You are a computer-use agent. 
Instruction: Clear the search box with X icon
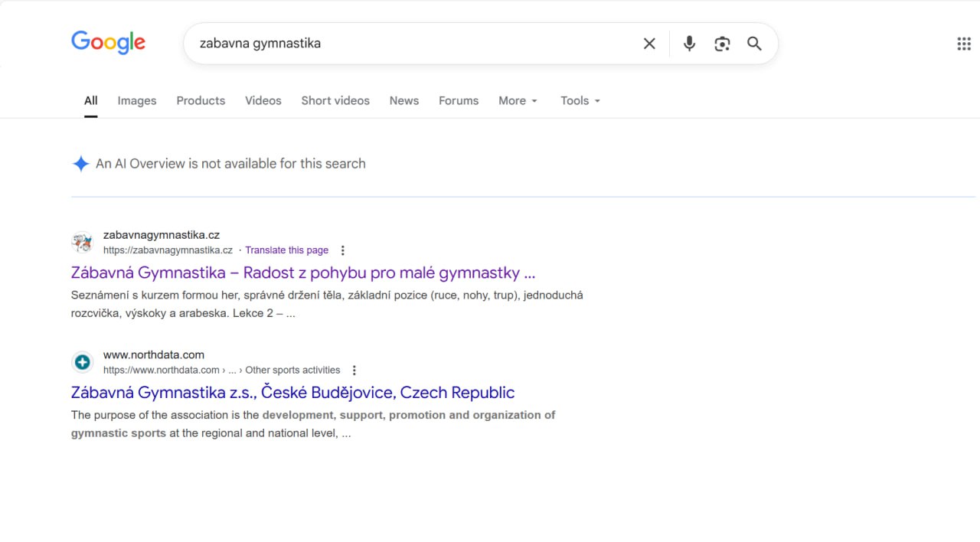click(x=649, y=44)
